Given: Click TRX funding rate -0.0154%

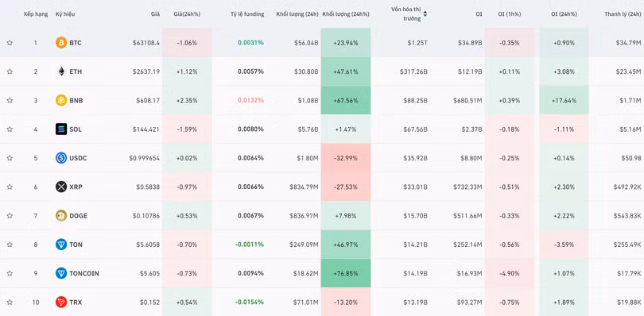Looking at the screenshot, I should point(250,302).
